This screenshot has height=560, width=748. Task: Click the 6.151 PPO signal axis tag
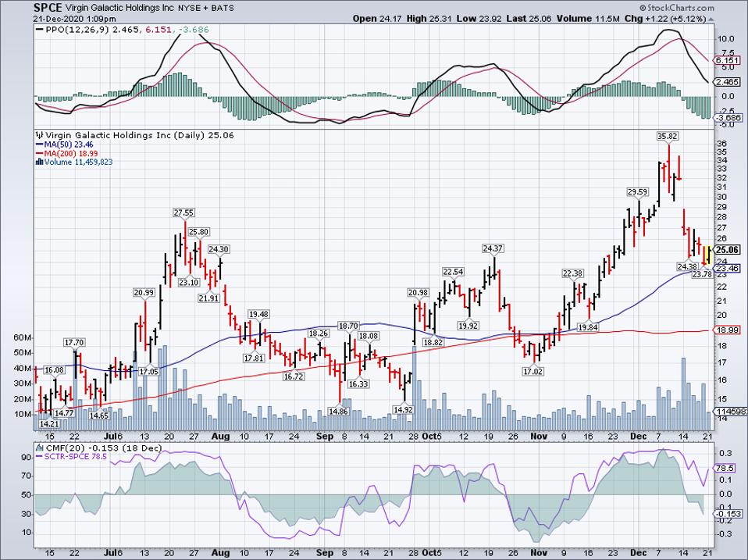pos(728,61)
